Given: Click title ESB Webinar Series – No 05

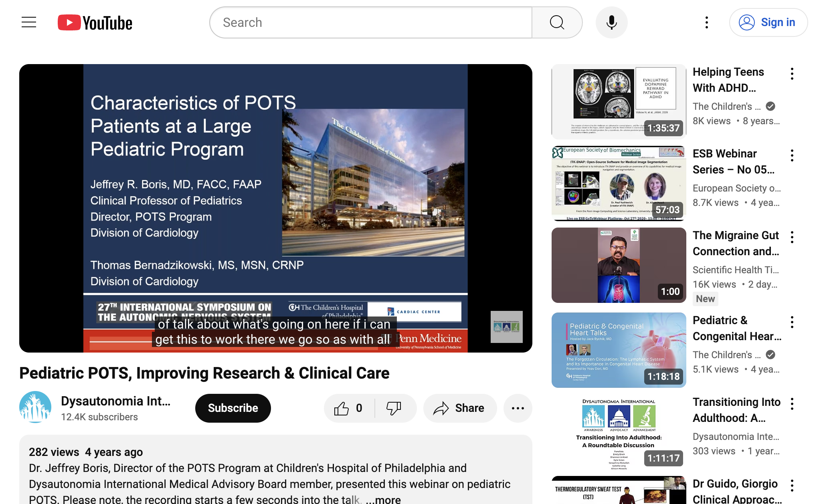Looking at the screenshot, I should tap(734, 161).
